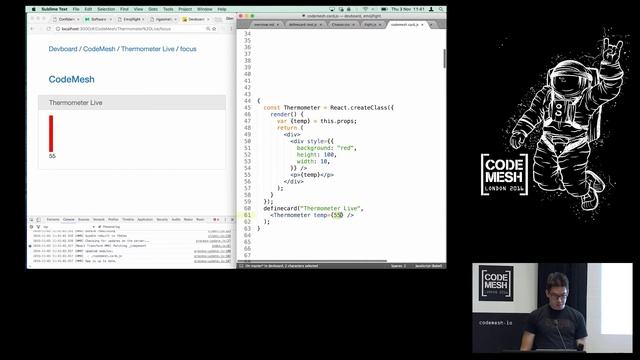This screenshot has width=640, height=360.
Task: Click the red thermometer bar
Action: coord(51,133)
